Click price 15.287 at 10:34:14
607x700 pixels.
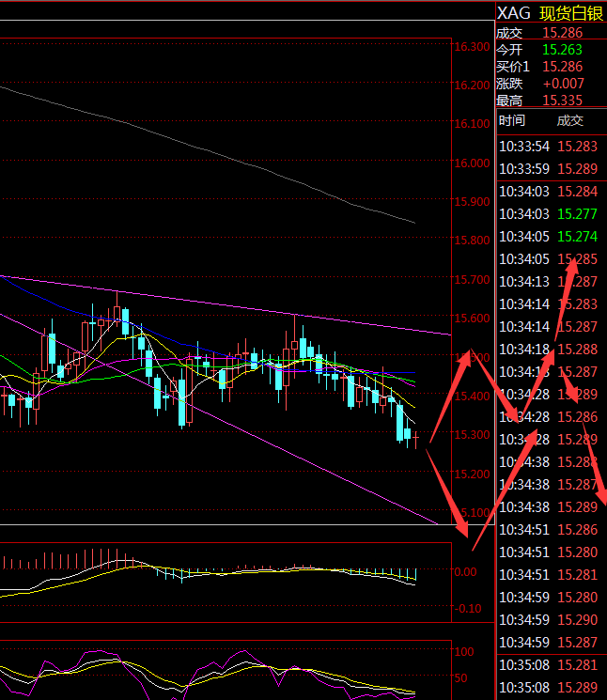coord(578,327)
